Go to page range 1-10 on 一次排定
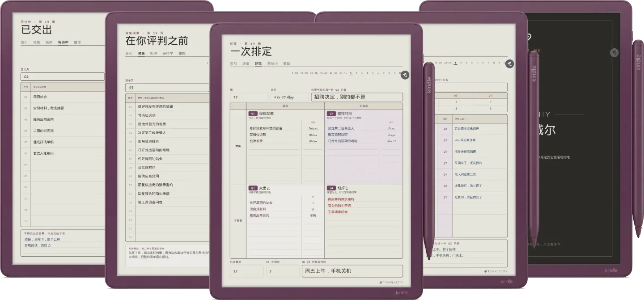 pyautogui.click(x=295, y=73)
